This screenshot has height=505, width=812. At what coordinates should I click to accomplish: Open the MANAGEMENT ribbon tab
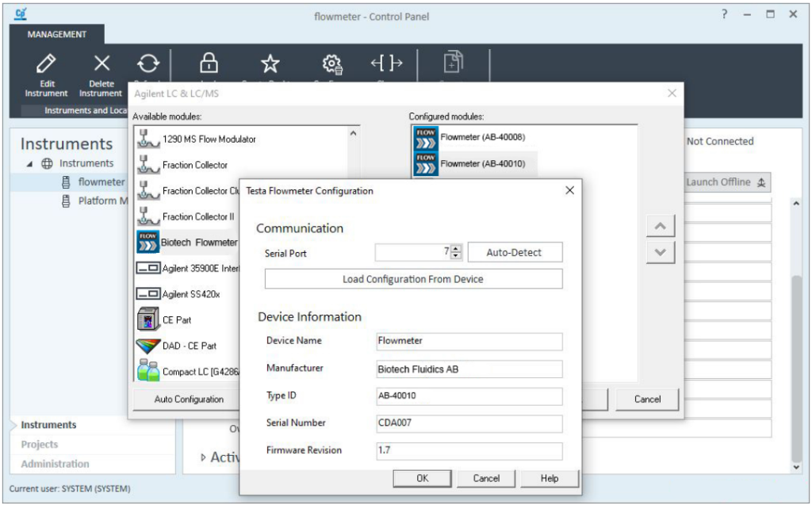(57, 35)
